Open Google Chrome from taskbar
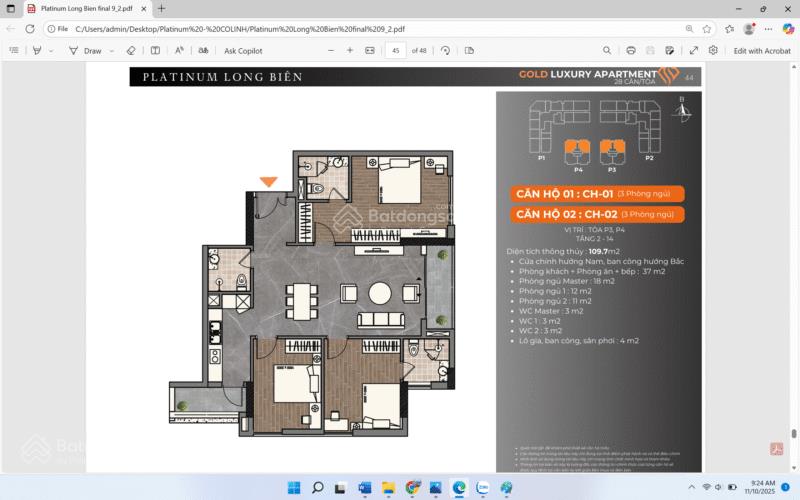This screenshot has height=500, width=800. coord(412,488)
